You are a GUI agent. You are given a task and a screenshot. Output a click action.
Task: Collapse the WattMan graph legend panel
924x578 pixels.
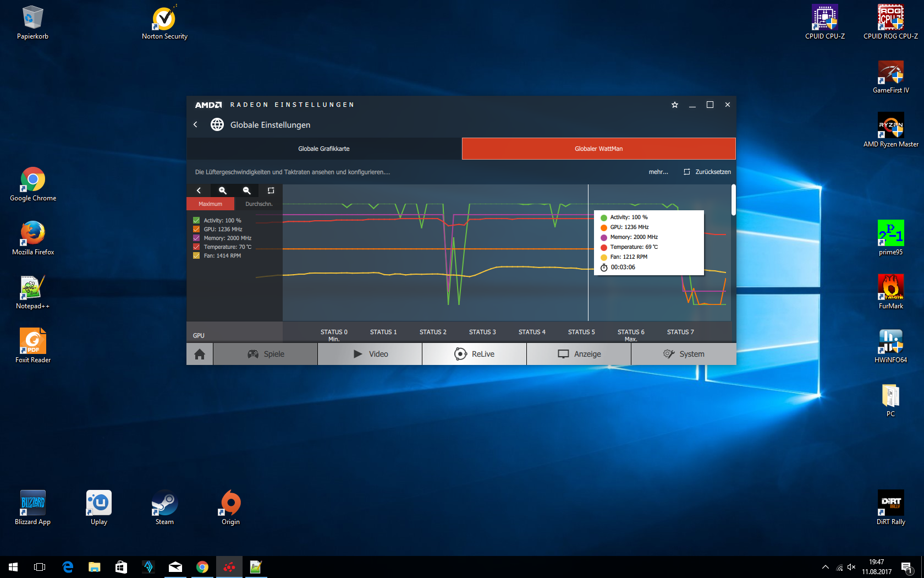[199, 190]
